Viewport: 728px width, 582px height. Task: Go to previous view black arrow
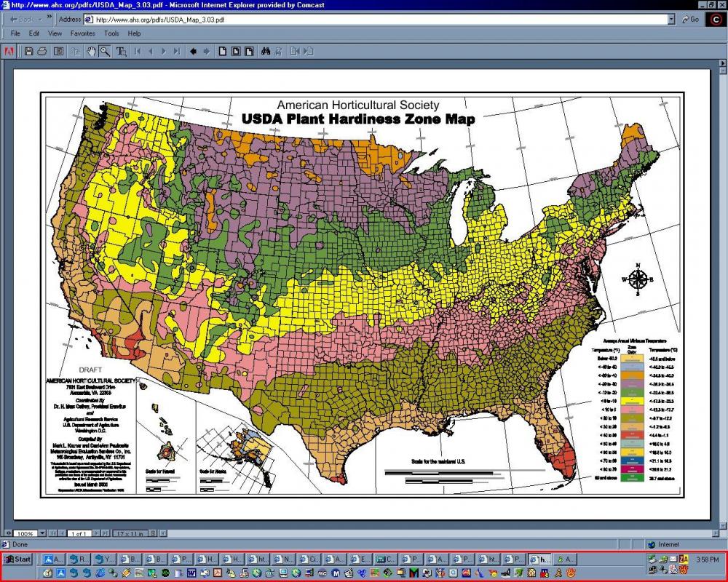(x=193, y=51)
